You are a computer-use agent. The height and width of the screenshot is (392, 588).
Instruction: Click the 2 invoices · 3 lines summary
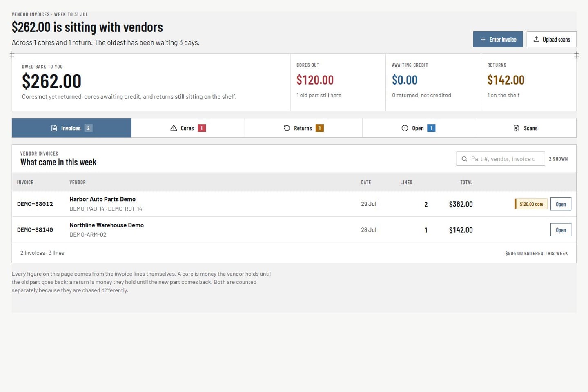coord(42,253)
